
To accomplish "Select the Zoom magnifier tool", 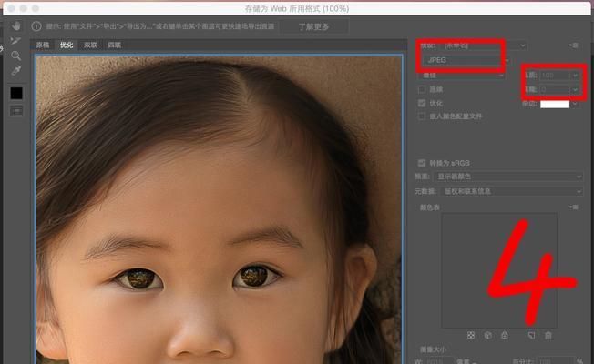I will click(15, 56).
